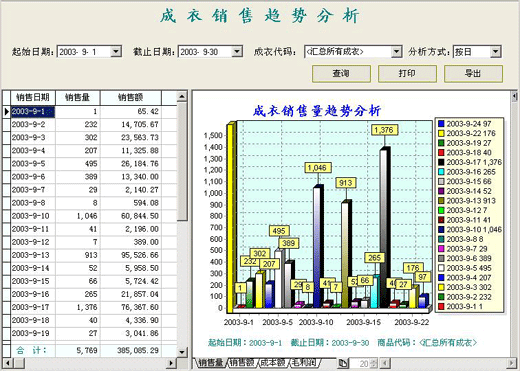Click the table's horizontal scrollbar left arrow
Viewport: 520px width, 371px height.
pos(7,363)
